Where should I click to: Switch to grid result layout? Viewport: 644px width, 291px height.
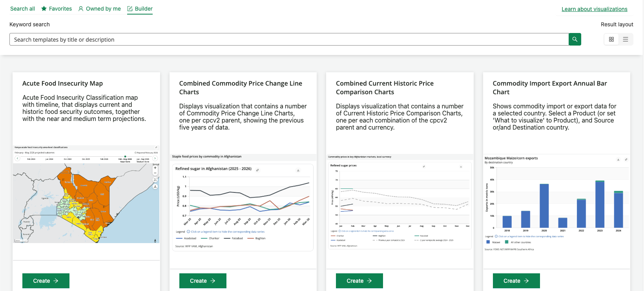(x=611, y=39)
